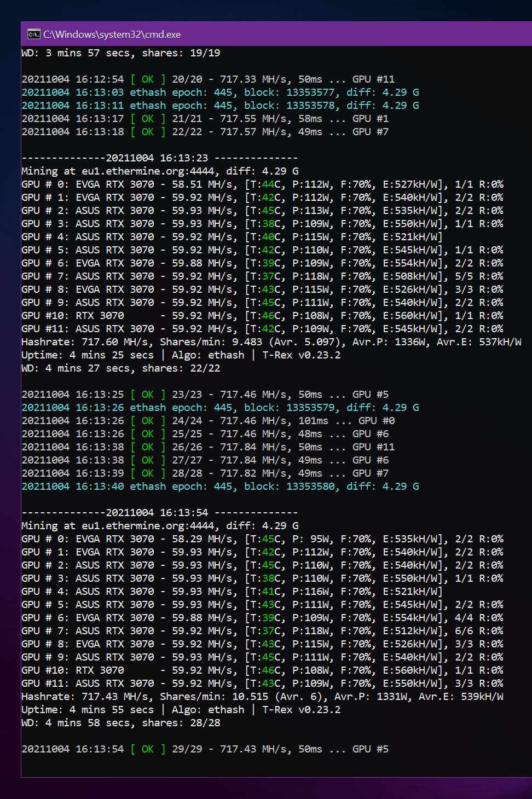Image resolution: width=532 pixels, height=799 pixels.
Task: Click the OK line for share 20/20 GPU #11
Action: (208, 79)
